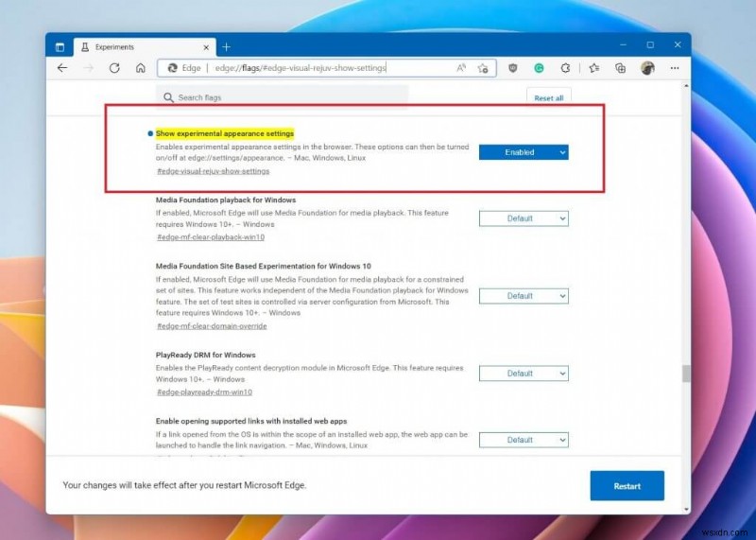Click the Restart button
The image size is (756, 540).
coord(627,485)
